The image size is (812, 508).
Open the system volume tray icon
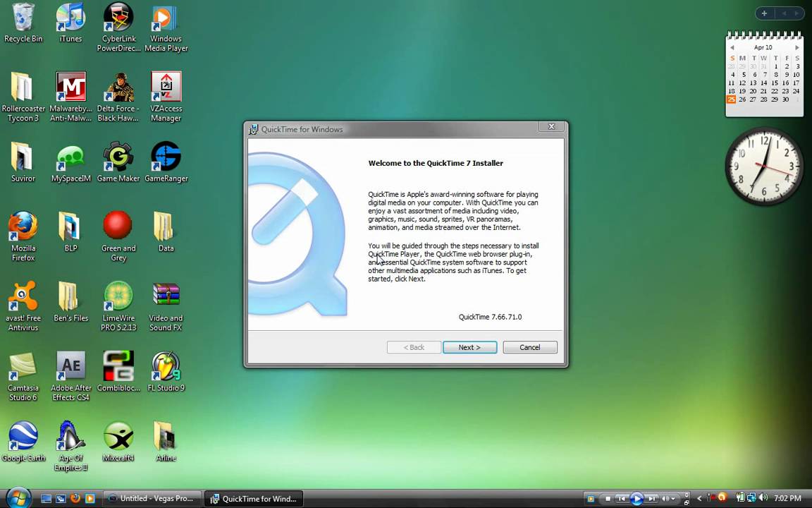click(x=763, y=498)
